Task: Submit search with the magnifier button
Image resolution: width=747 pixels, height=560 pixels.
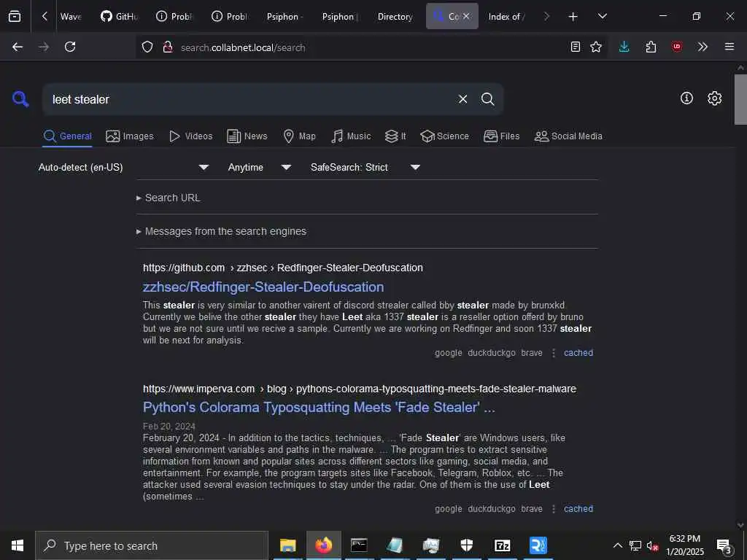Action: coord(487,99)
